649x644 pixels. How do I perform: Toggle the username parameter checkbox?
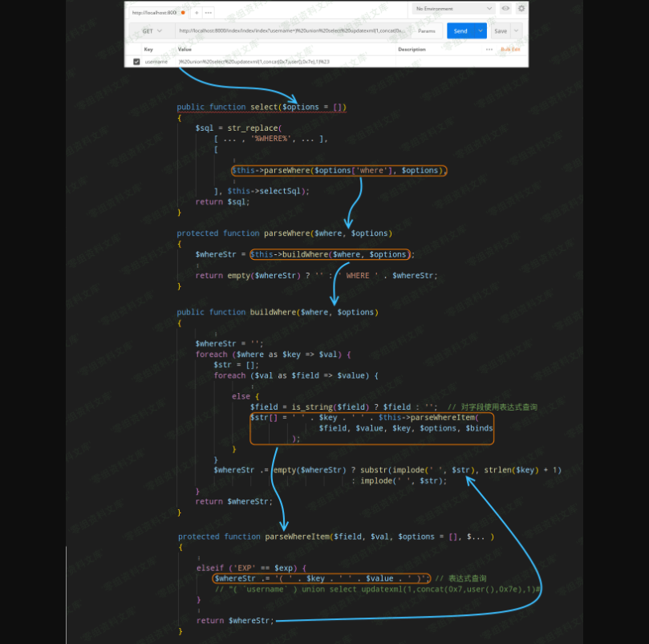136,61
